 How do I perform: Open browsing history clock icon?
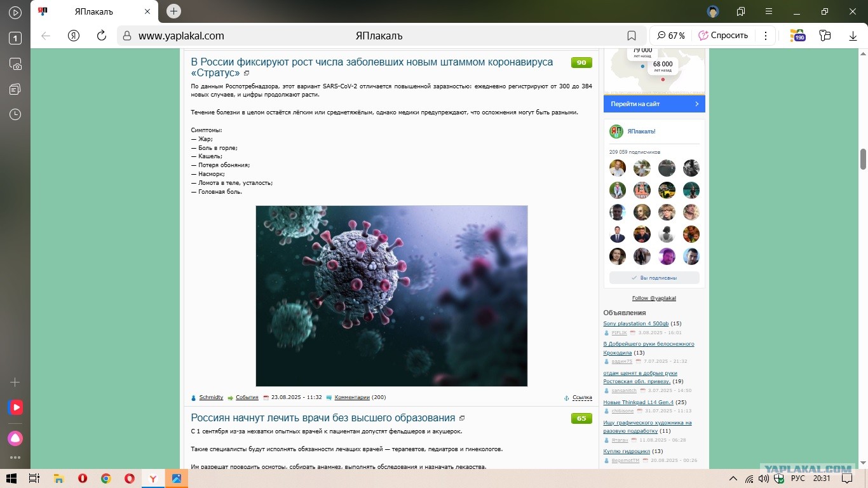pyautogui.click(x=15, y=114)
